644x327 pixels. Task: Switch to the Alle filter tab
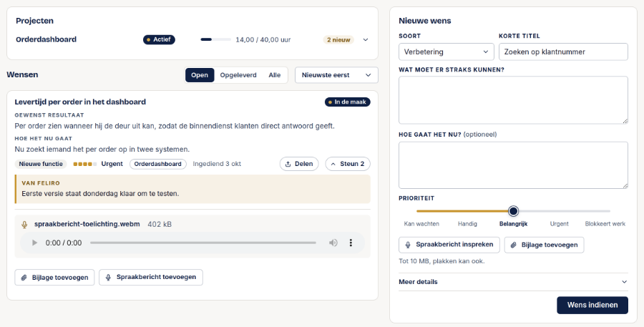coord(274,75)
